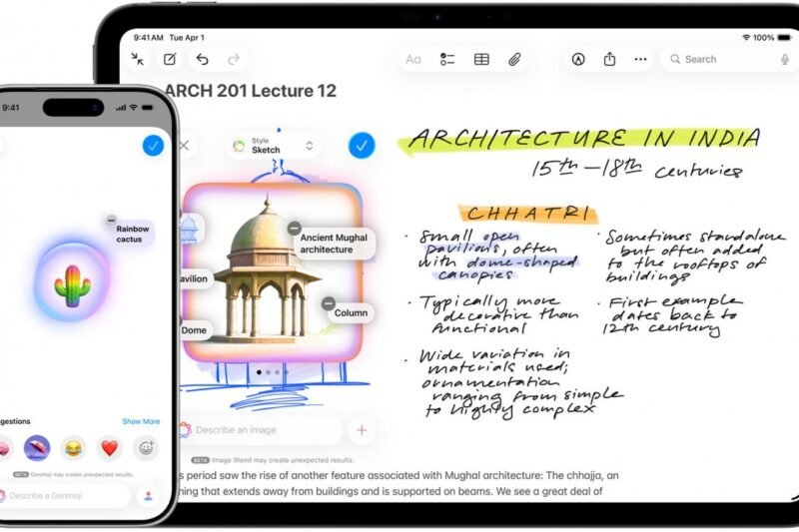Click the iPhone battery status icon
The image size is (799, 532).
(x=147, y=108)
